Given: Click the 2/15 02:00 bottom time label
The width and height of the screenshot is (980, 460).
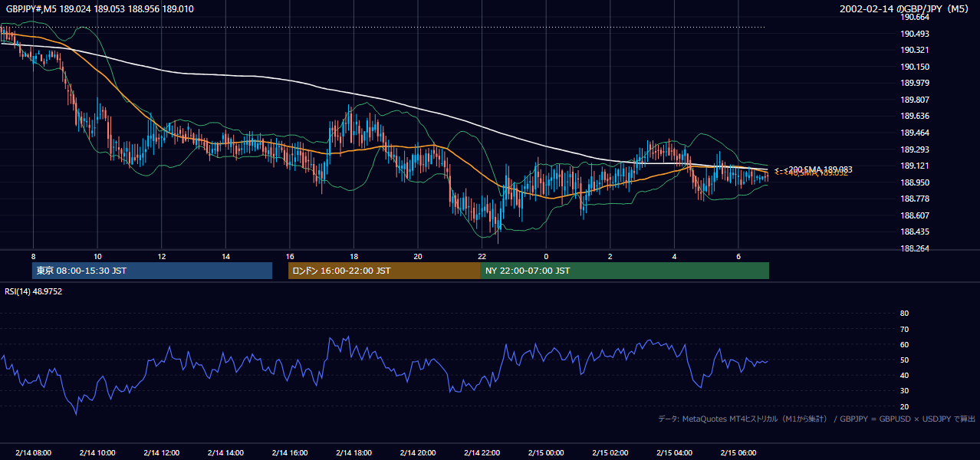Looking at the screenshot, I should coord(610,452).
